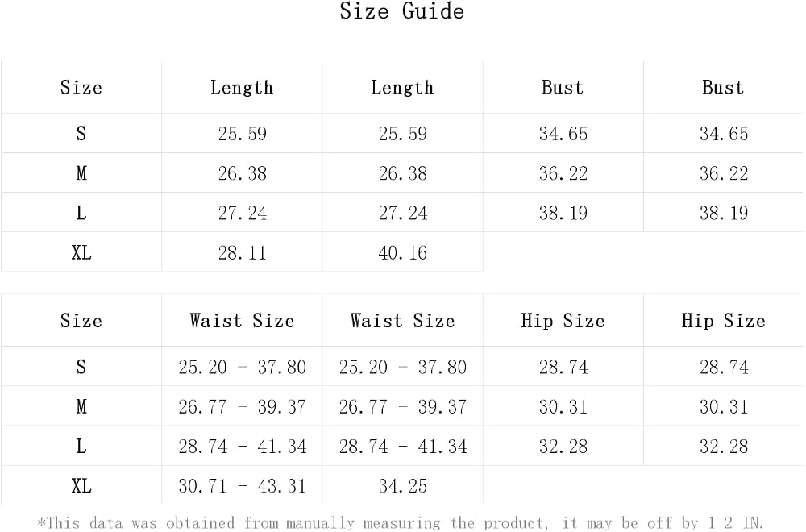The height and width of the screenshot is (532, 806).
Task: Select length 26.38 in second Length column
Action: [x=402, y=173]
